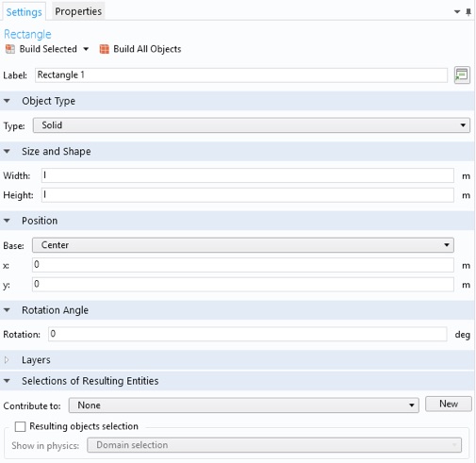The image size is (476, 463).
Task: Click Build All Objects button text
Action: click(147, 49)
